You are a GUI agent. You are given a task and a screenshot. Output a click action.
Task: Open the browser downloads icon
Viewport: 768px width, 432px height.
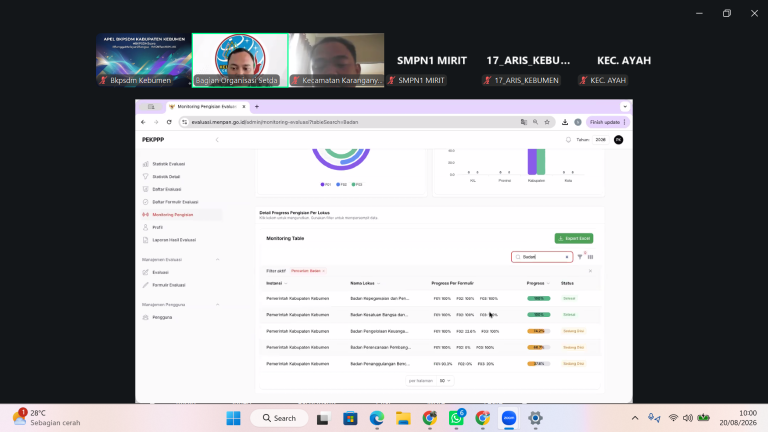[x=565, y=122]
